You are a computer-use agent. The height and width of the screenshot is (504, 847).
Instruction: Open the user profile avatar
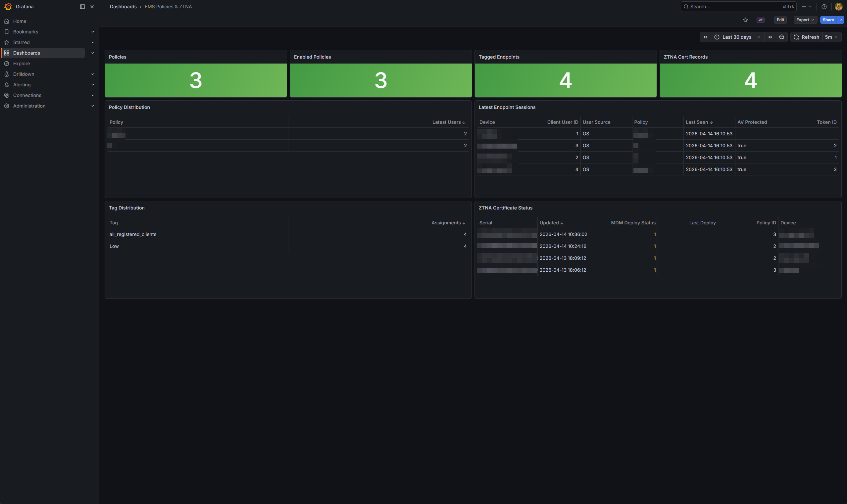coord(838,6)
